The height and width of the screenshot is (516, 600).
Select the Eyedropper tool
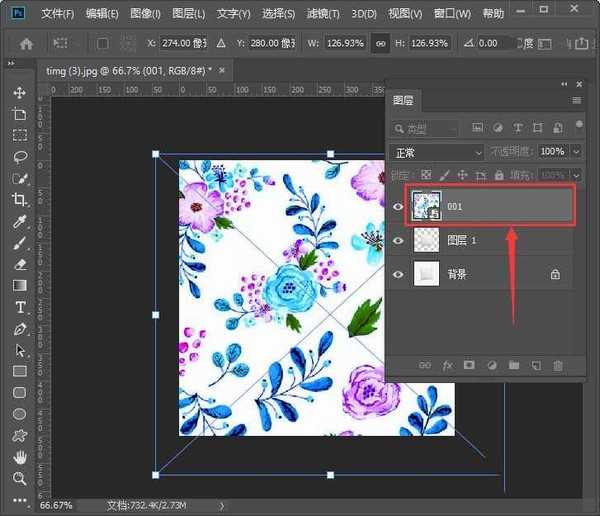click(19, 221)
